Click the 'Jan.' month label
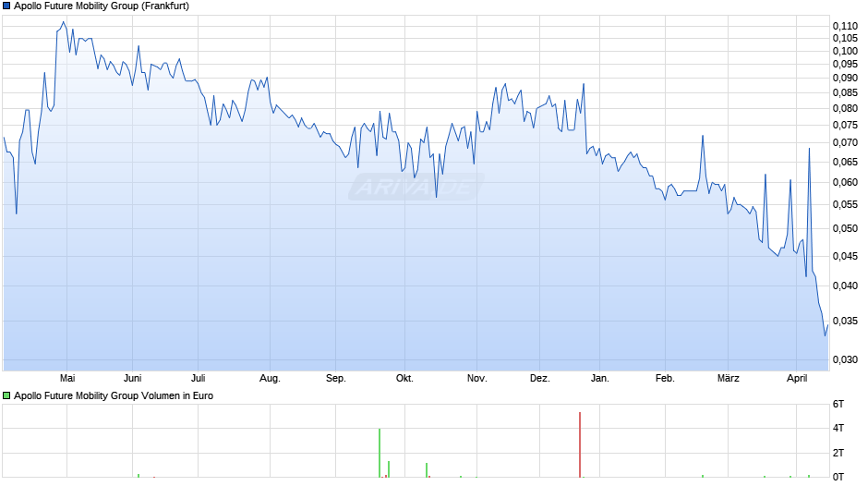The width and height of the screenshot is (868, 486). [x=599, y=378]
